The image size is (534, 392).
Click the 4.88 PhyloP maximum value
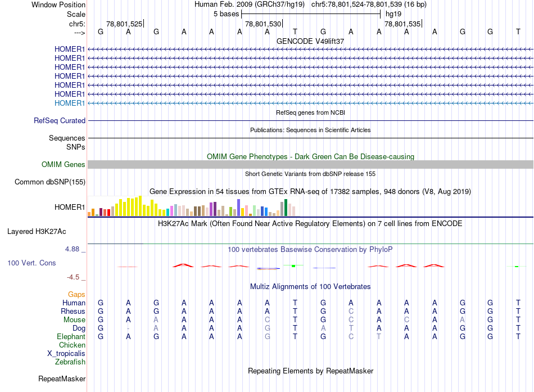pos(72,249)
